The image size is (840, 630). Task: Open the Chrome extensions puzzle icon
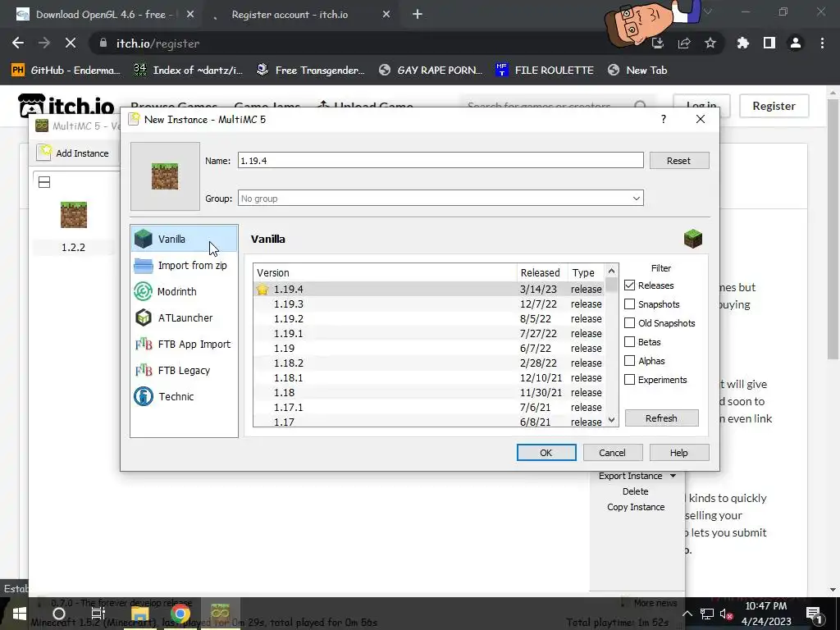coord(743,43)
